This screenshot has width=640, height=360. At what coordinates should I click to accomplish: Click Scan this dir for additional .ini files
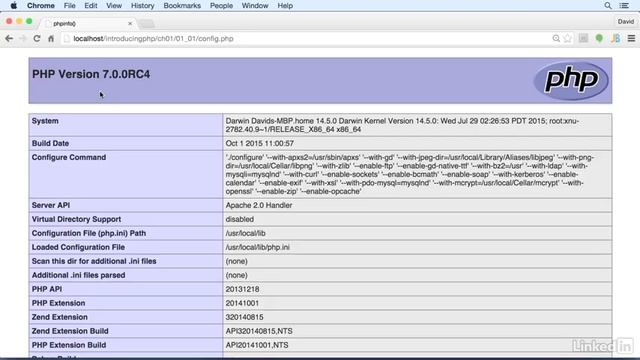pyautogui.click(x=94, y=261)
